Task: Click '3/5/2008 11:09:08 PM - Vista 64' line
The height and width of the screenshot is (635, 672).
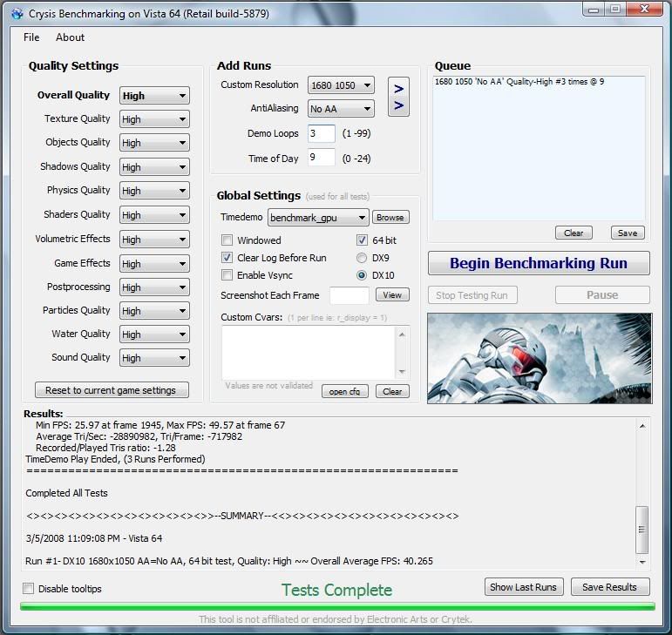Action: 94,538
